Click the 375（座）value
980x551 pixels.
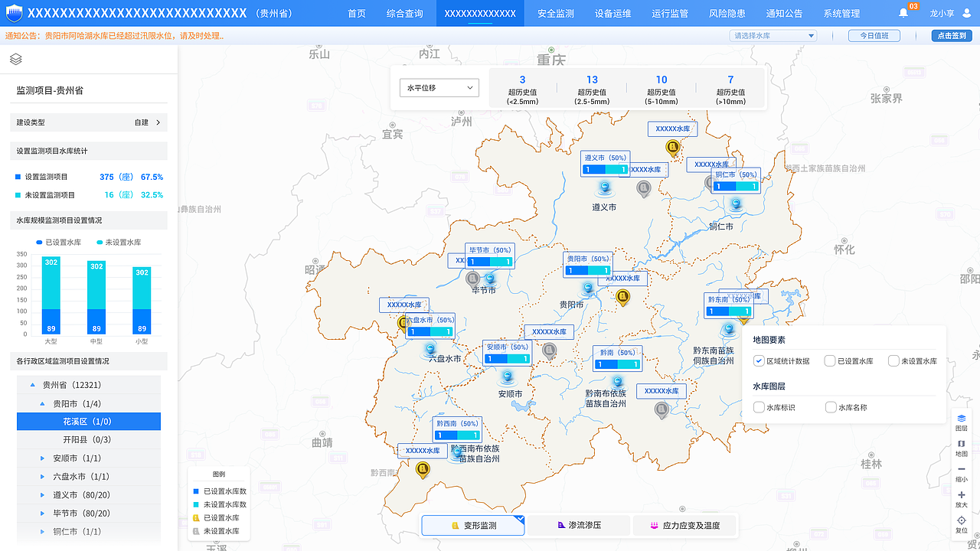(x=117, y=177)
